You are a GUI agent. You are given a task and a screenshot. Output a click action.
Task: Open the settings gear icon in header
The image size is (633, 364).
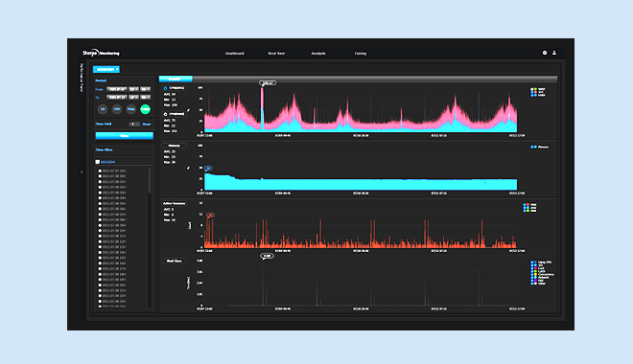pos(545,53)
